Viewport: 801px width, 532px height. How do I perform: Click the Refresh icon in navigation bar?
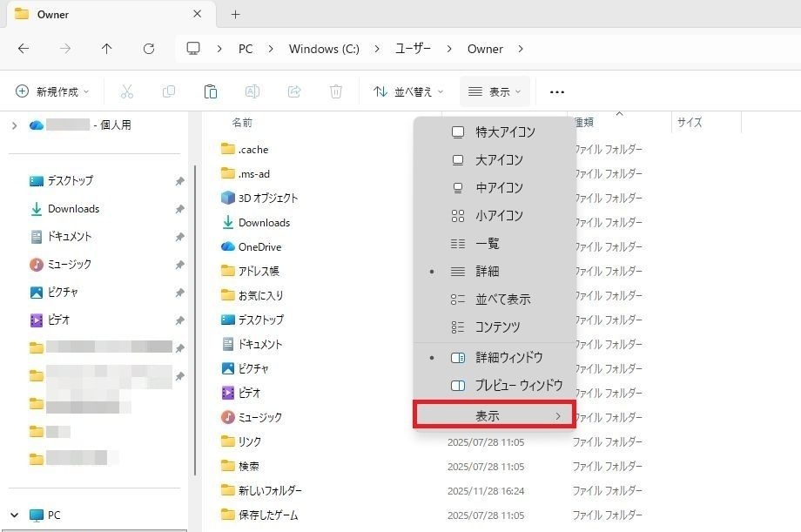149,49
